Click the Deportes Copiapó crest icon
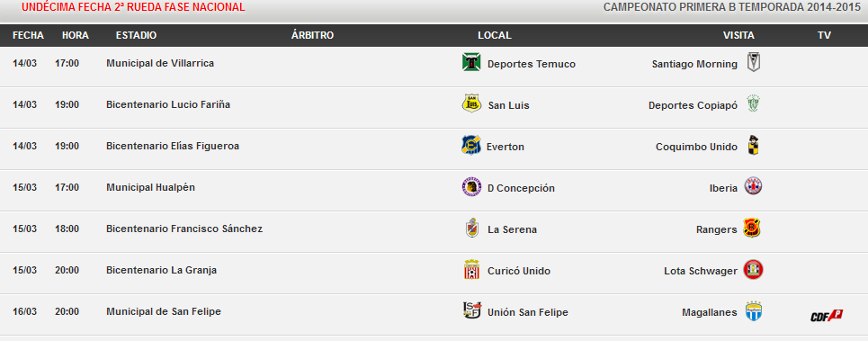The width and height of the screenshot is (868, 341). pos(753,103)
